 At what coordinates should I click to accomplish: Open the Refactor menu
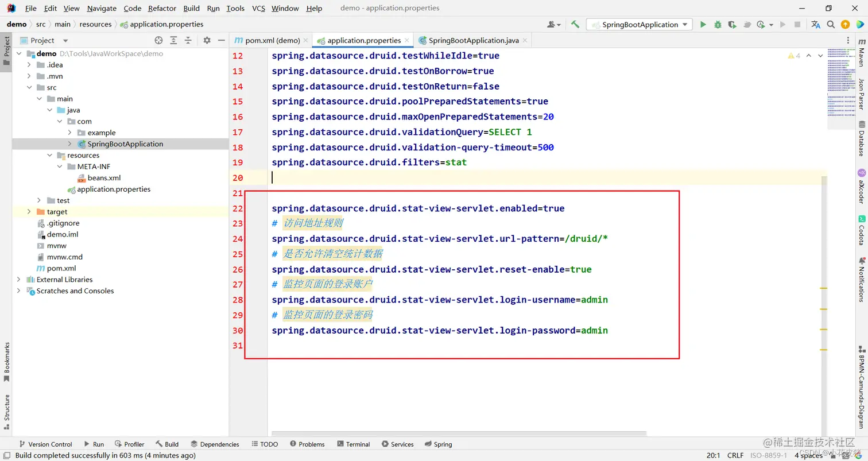click(x=162, y=8)
